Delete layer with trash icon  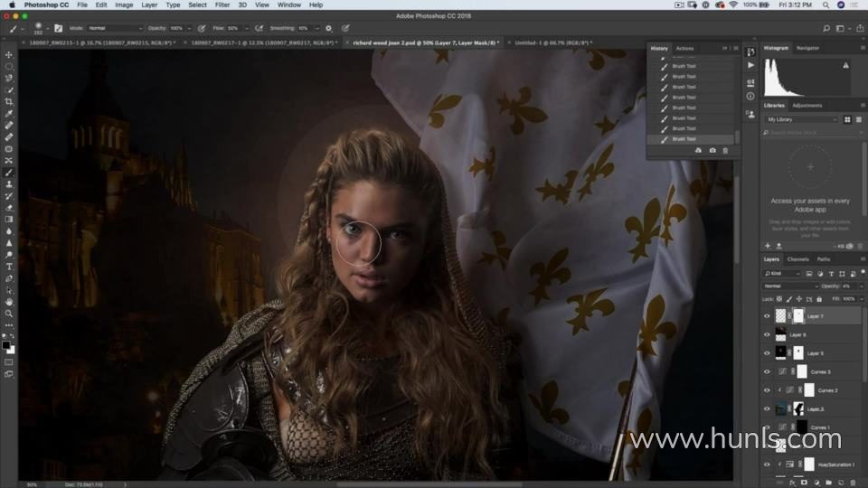click(853, 483)
